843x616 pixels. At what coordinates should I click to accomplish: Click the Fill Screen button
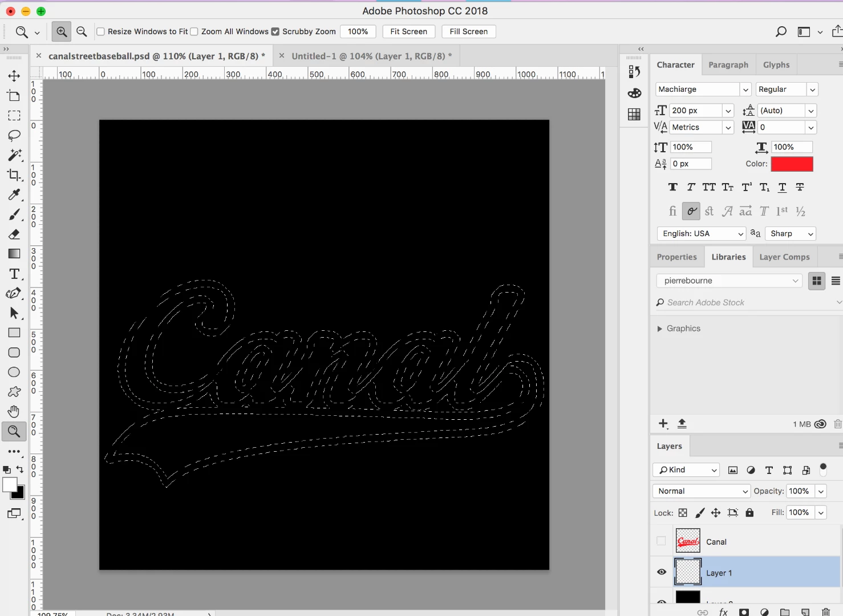pos(469,32)
